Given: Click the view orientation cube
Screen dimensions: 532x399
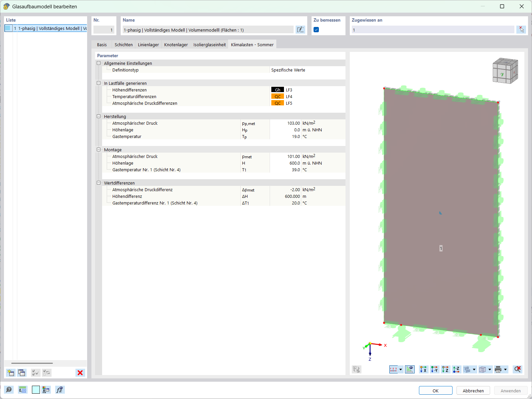Looking at the screenshot, I should [x=505, y=70].
